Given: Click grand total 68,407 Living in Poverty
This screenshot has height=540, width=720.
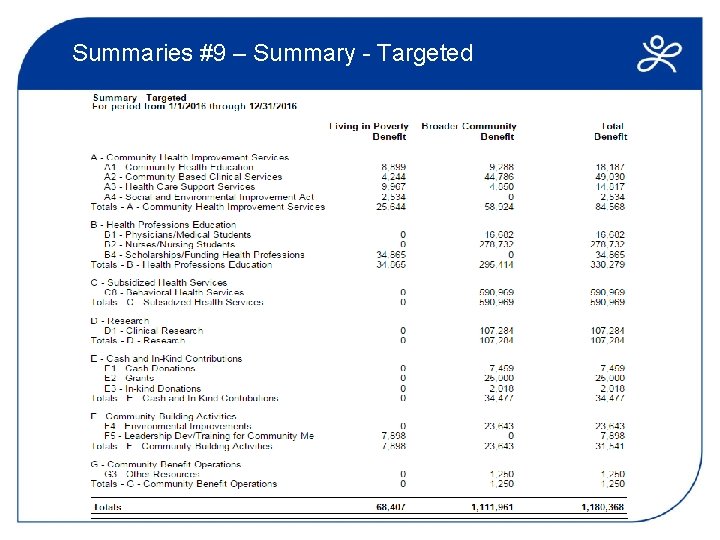Looking at the screenshot, I should tap(390, 507).
